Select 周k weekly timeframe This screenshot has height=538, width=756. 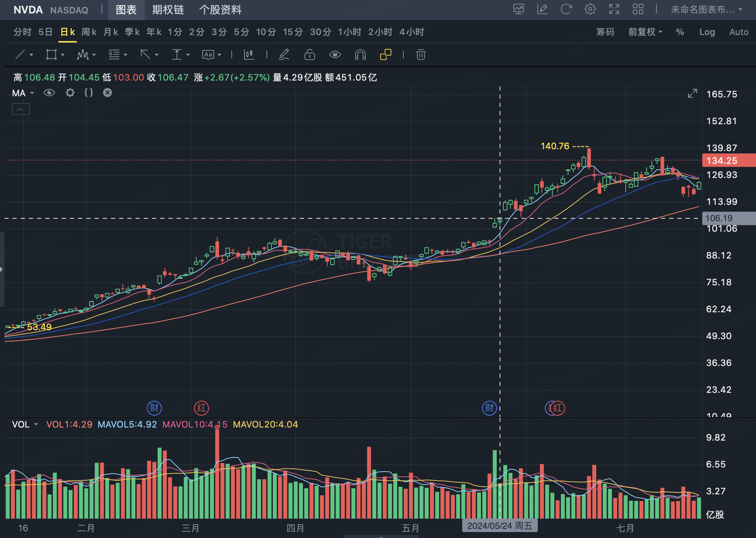(89, 32)
